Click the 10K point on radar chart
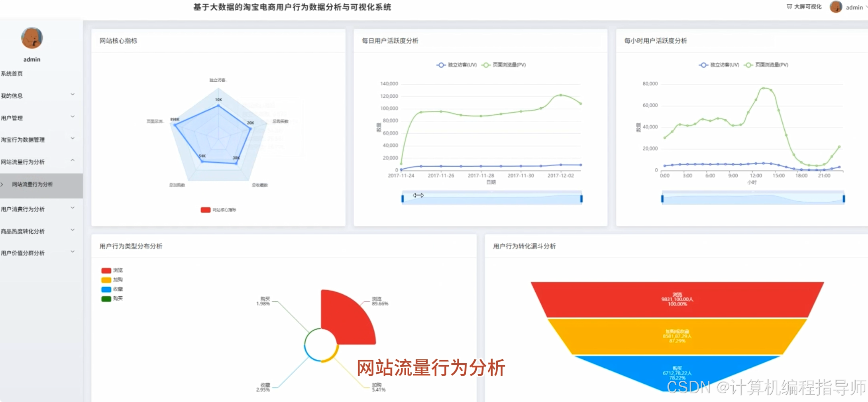 218,105
